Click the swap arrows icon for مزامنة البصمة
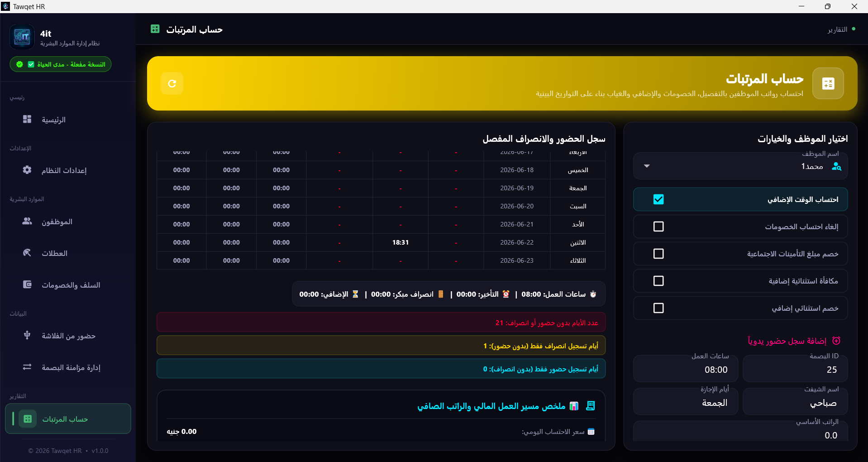This screenshot has height=462, width=868. point(27,367)
